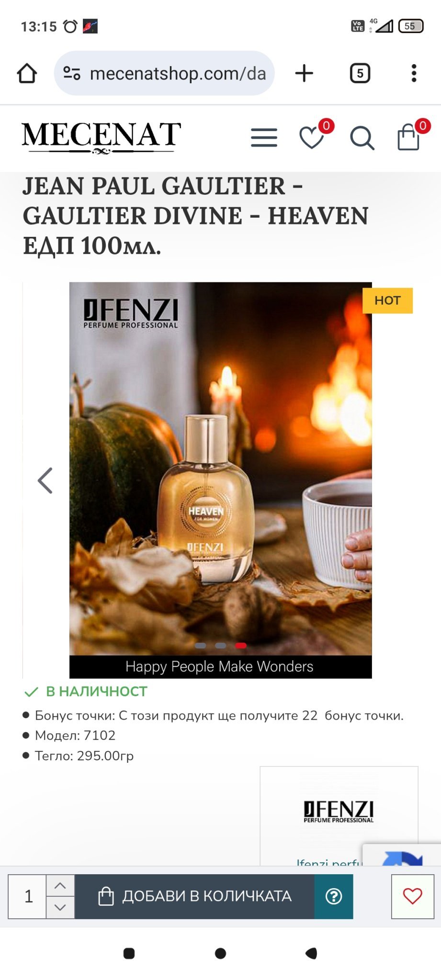Decrease quantity with down arrow
The image size is (441, 980).
(60, 907)
